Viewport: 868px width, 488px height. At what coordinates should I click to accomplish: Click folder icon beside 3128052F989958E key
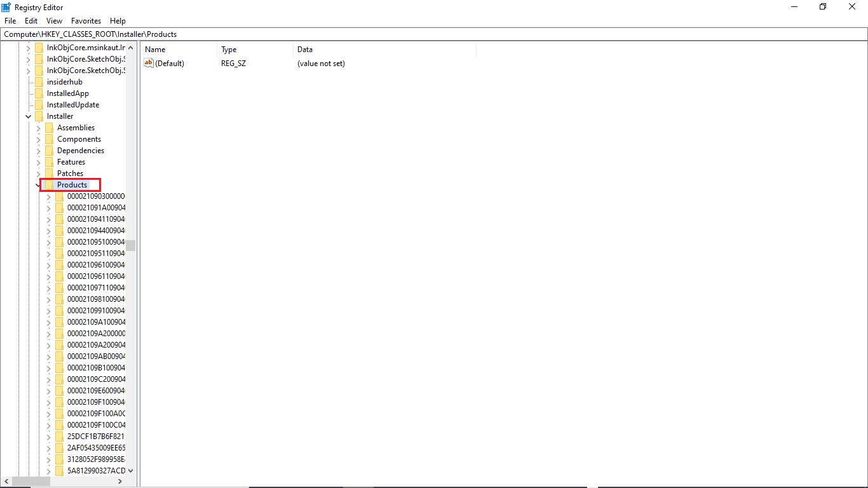(x=60, y=459)
